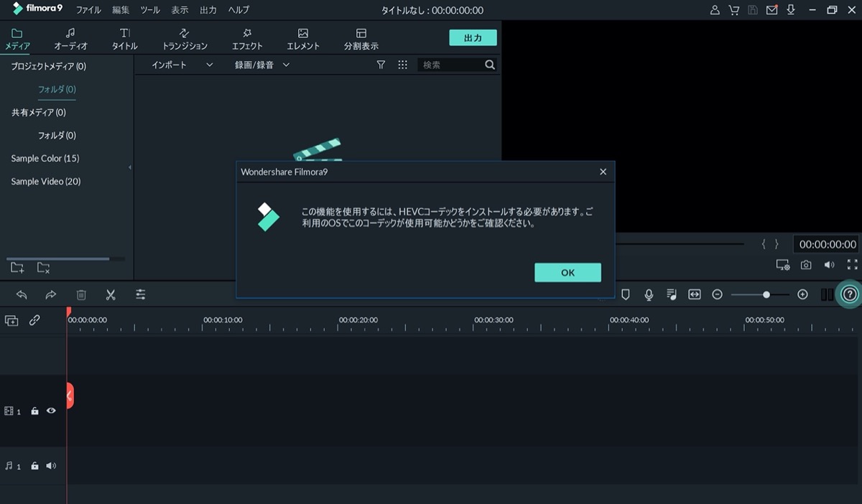Toggle the auto ripple link icon
The image size is (862, 504).
[34, 321]
